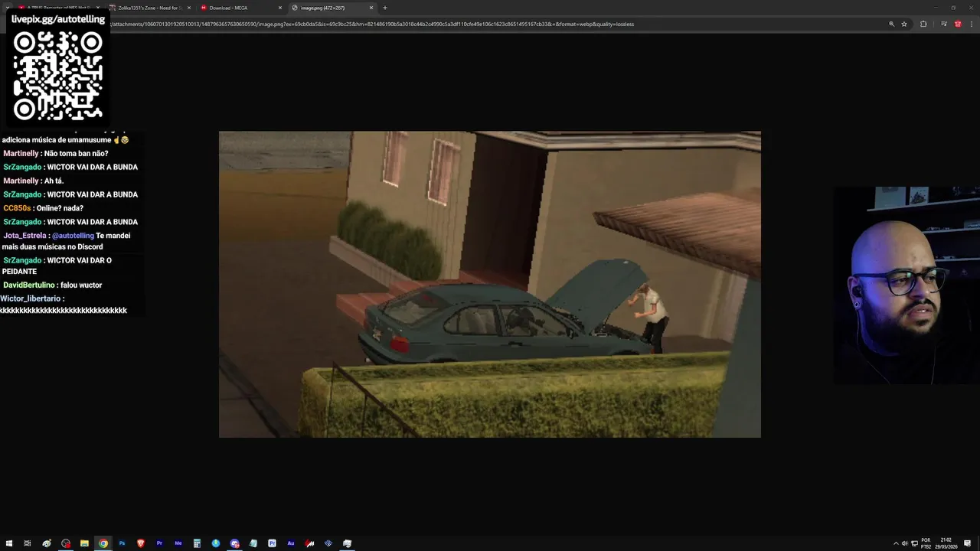
Task: Bookmark this page with the star icon
Action: [904, 24]
